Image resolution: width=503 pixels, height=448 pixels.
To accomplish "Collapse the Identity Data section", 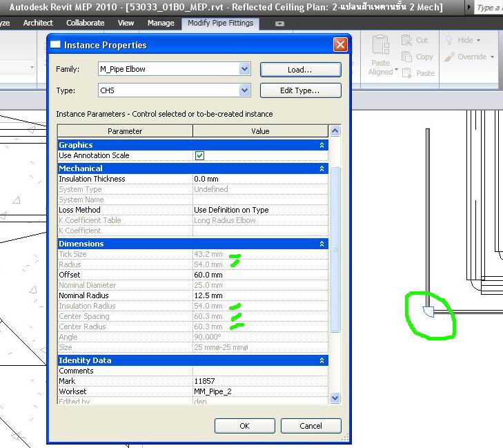I will [322, 360].
